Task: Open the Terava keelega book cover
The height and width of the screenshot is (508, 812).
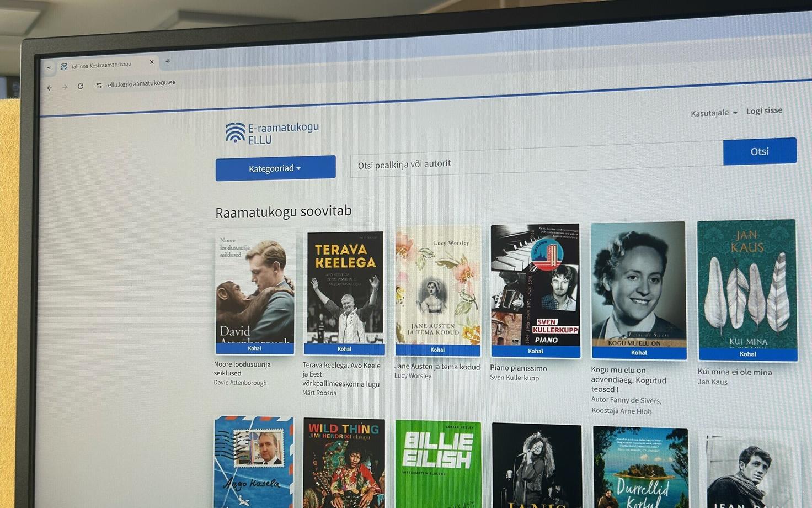Action: [345, 293]
